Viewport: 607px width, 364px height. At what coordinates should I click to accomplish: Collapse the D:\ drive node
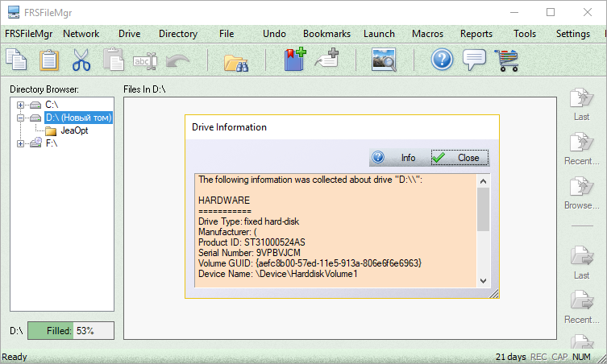pos(20,118)
